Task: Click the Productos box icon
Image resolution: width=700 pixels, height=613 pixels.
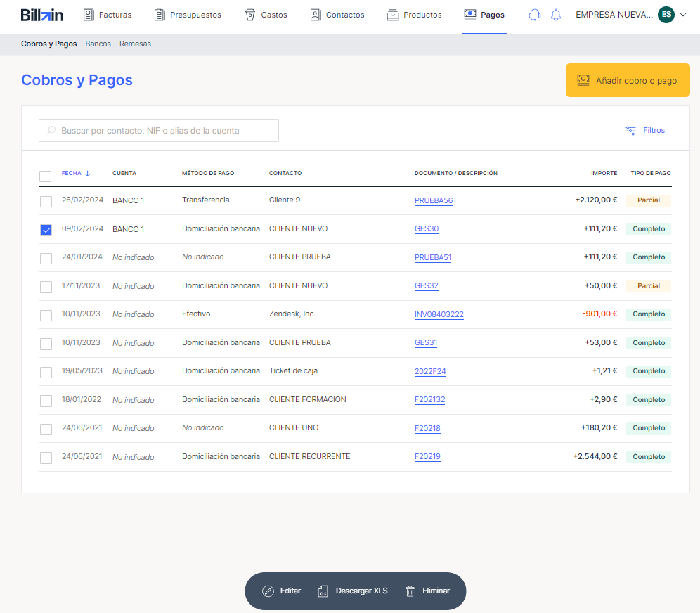Action: point(393,15)
